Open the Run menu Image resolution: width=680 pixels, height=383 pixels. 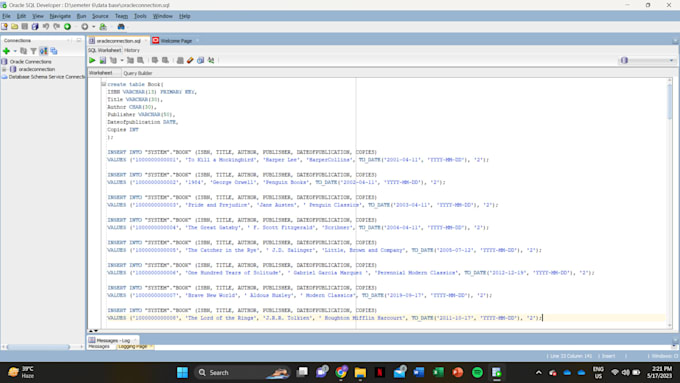(81, 16)
